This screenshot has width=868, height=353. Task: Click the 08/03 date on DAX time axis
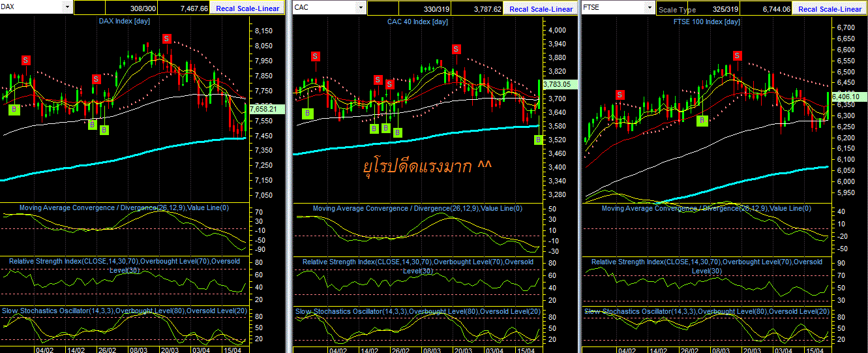click(138, 350)
